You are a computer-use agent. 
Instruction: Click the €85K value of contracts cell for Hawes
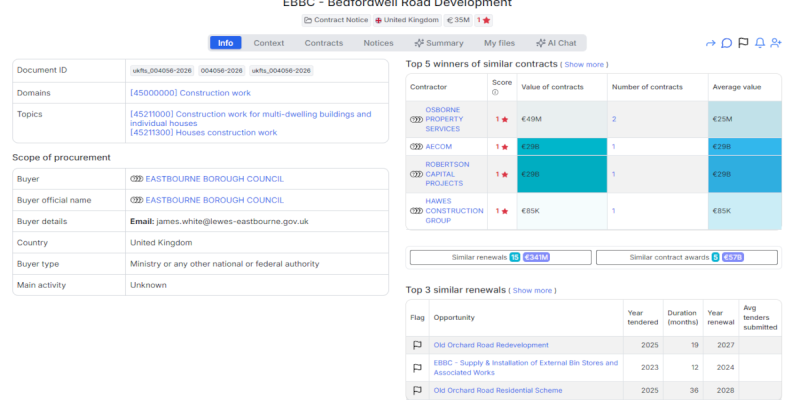click(x=562, y=211)
